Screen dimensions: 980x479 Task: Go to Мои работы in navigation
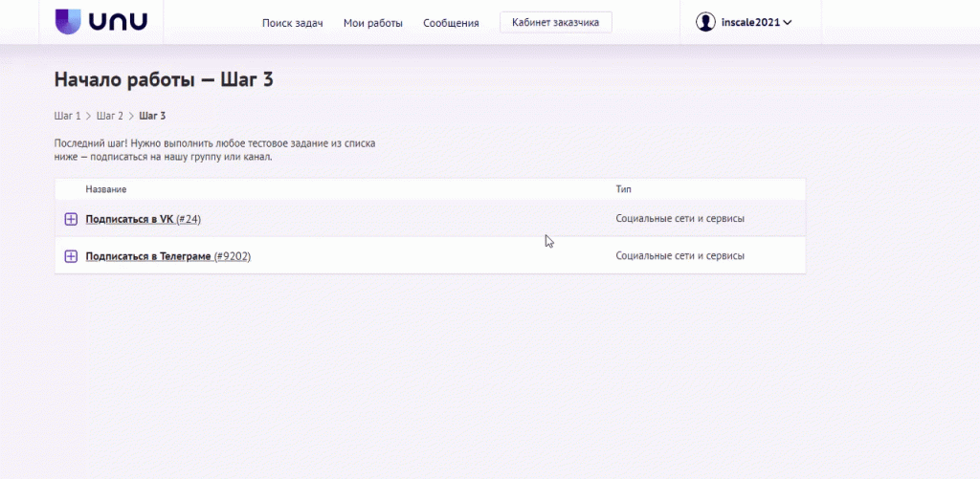[373, 23]
